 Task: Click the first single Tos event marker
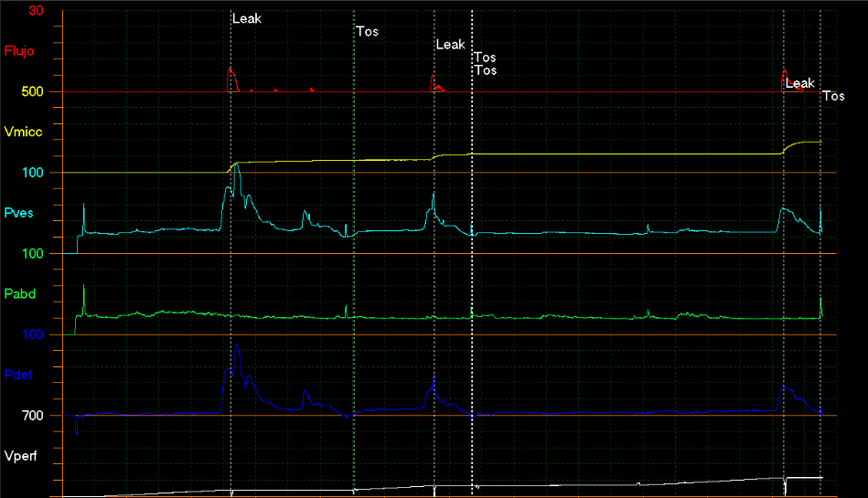point(367,32)
